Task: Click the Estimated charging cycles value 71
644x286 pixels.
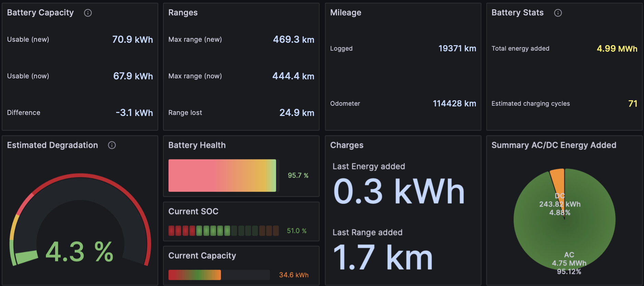Action: point(633,104)
